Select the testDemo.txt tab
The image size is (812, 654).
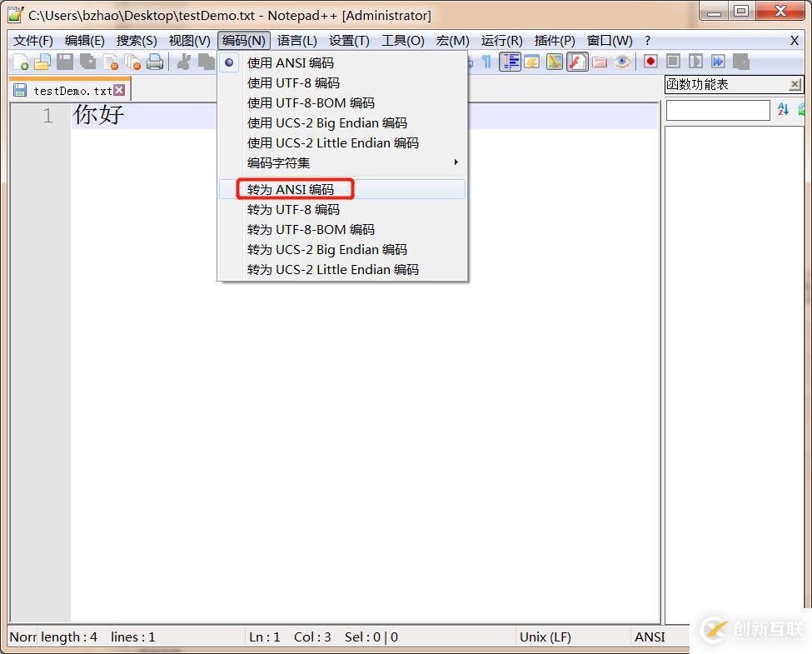point(70,90)
